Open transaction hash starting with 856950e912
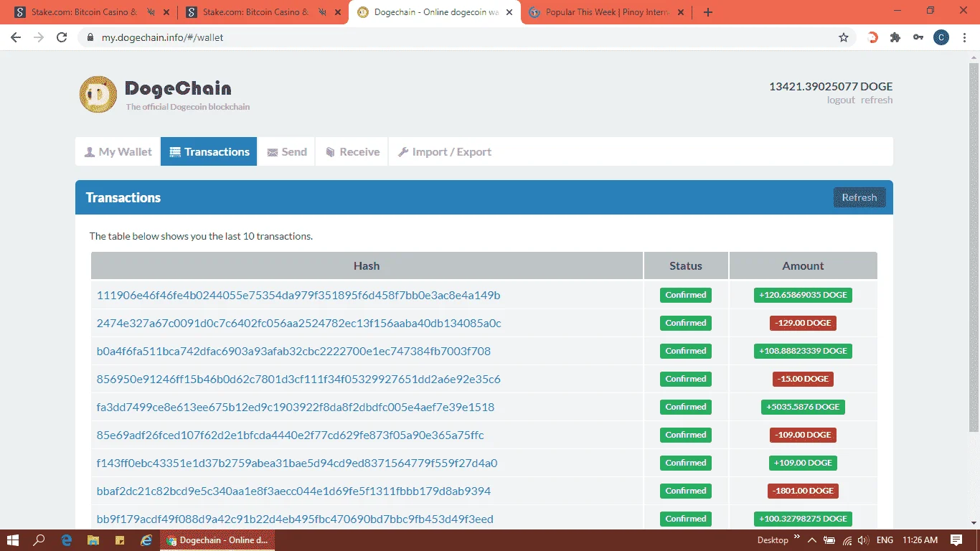Viewport: 980px width, 551px height. click(x=298, y=379)
